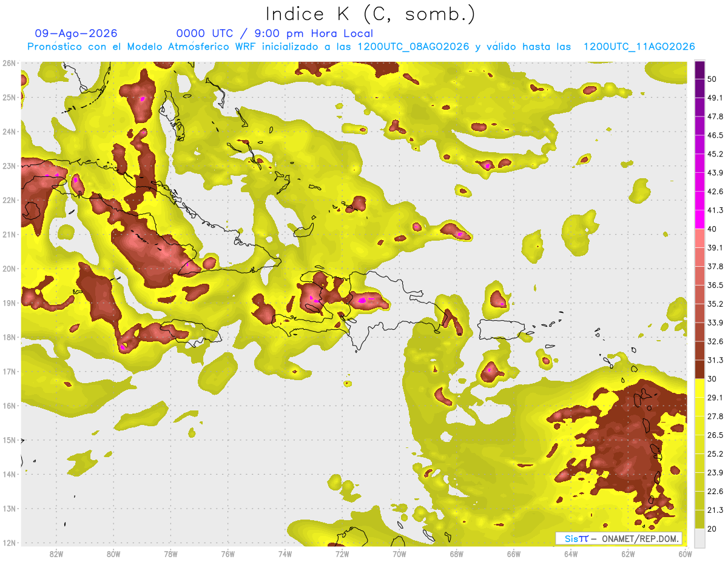
Task: Click the 66W longitude label
Action: click(x=514, y=554)
